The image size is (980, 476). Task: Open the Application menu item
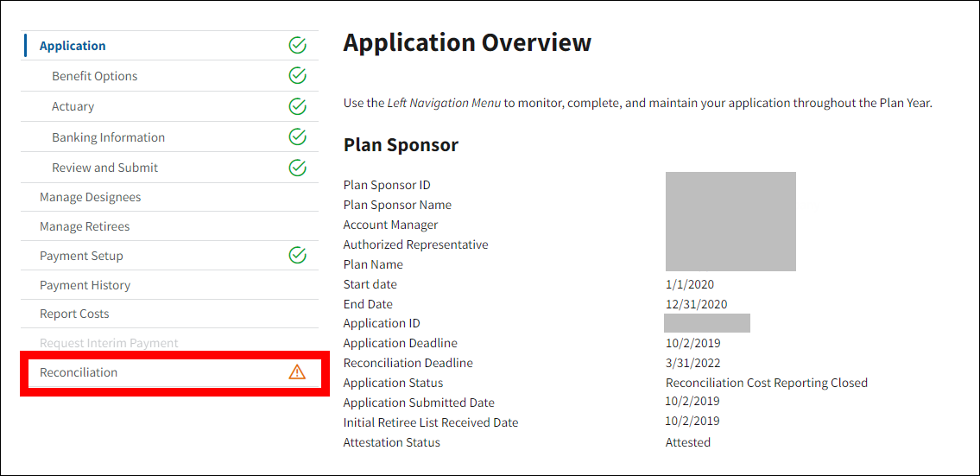click(x=73, y=46)
